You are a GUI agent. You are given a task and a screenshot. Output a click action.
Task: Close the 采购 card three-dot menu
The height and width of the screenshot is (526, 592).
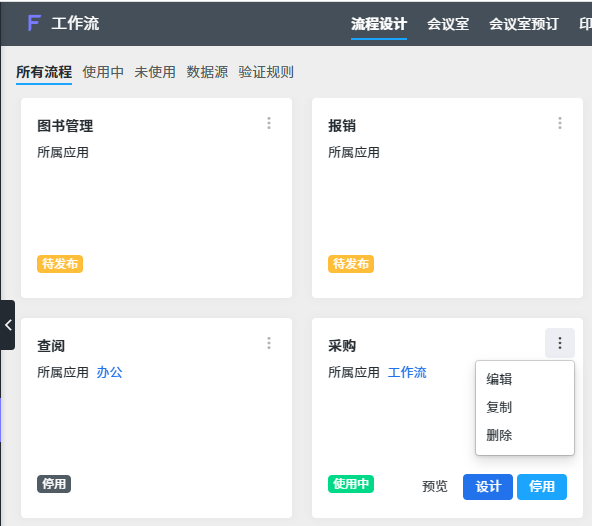pyautogui.click(x=560, y=343)
